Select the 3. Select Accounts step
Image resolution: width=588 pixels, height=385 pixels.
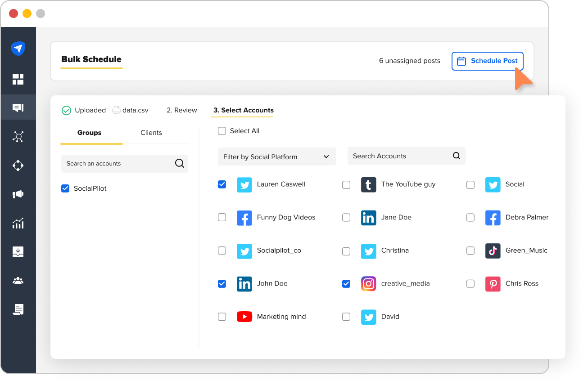(x=244, y=110)
